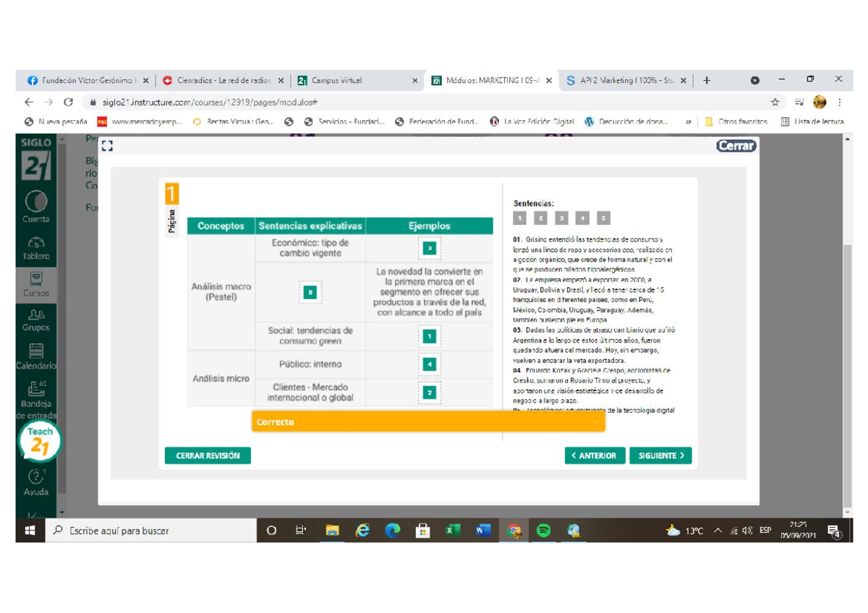868x613 pixels.
Task: Toggle fullscreen for the activity overlay
Action: [x=108, y=147]
